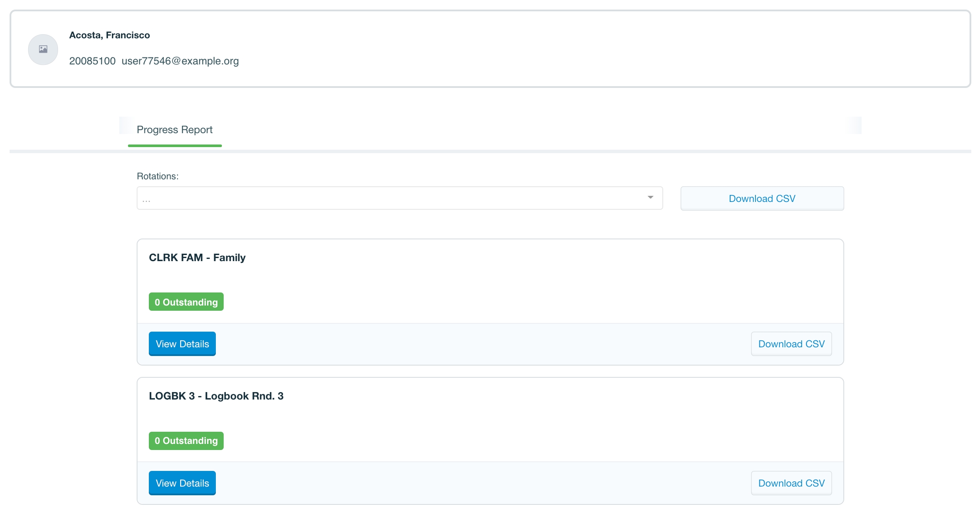This screenshot has height=524, width=980.
Task: Click the CLRK FAM - Family heading
Action: pyautogui.click(x=197, y=258)
